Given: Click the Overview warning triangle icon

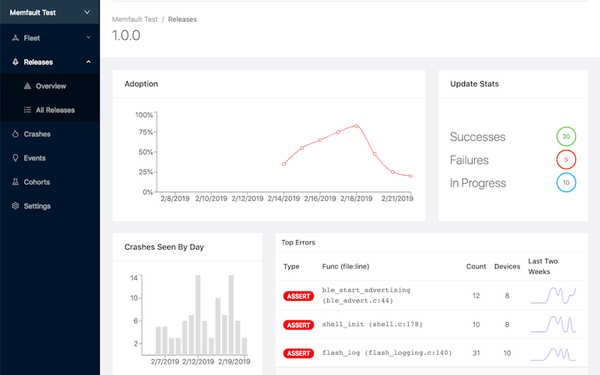Looking at the screenshot, I should [27, 86].
